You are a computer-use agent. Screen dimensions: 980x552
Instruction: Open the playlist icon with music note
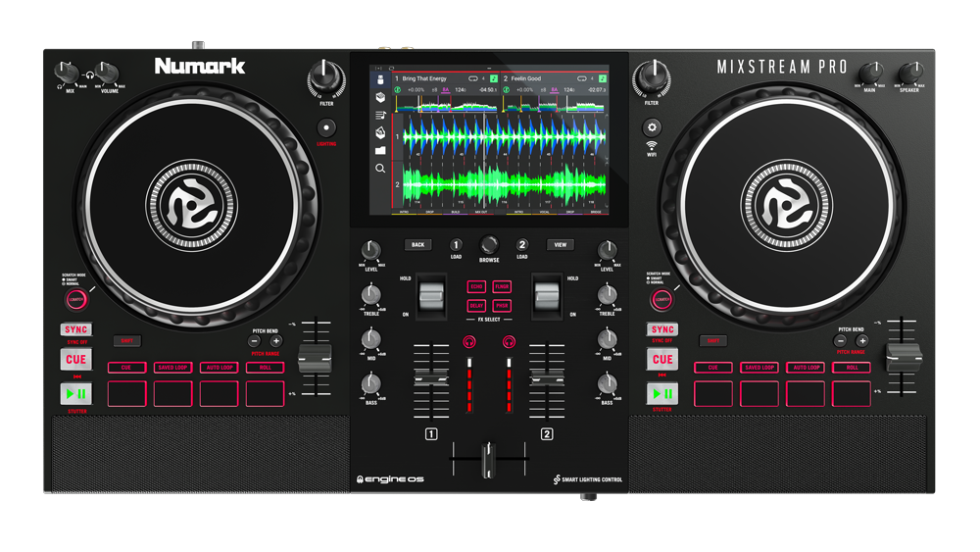380,115
